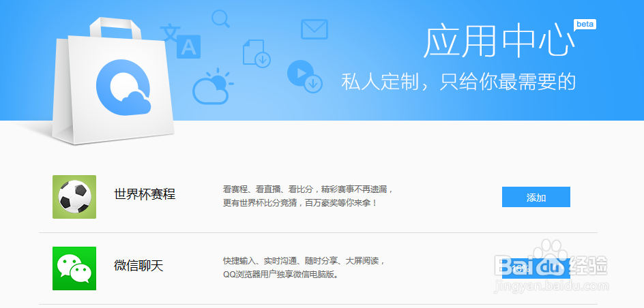Image resolution: width=644 pixels, height=308 pixels.
Task: Click the weather sun cloud icon
Action: click(x=212, y=86)
